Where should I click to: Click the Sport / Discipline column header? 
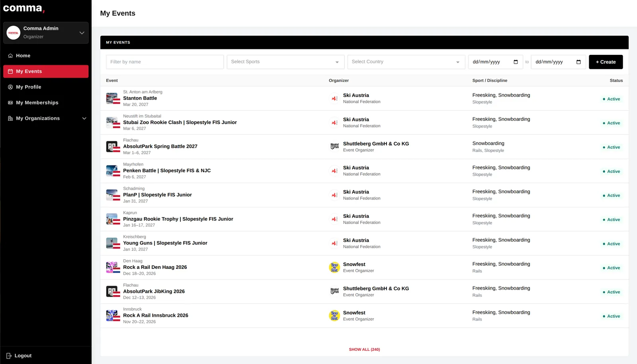click(x=490, y=80)
